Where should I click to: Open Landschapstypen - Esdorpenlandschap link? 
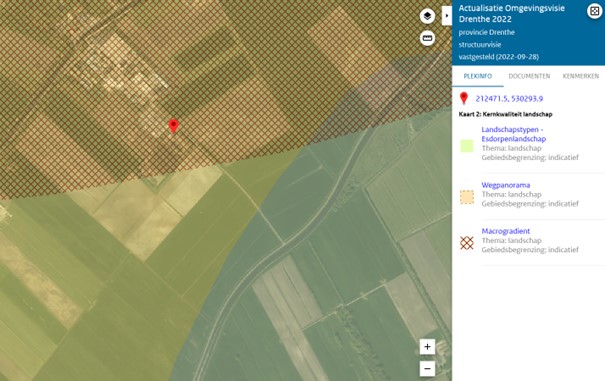tap(514, 134)
